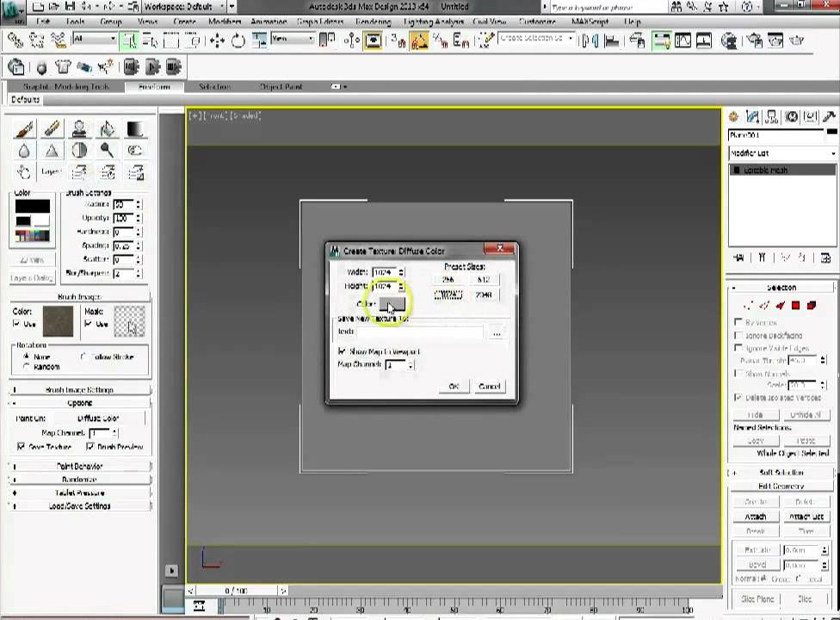Expand the Soft Selection rollout
The height and width of the screenshot is (620, 840).
pos(781,473)
